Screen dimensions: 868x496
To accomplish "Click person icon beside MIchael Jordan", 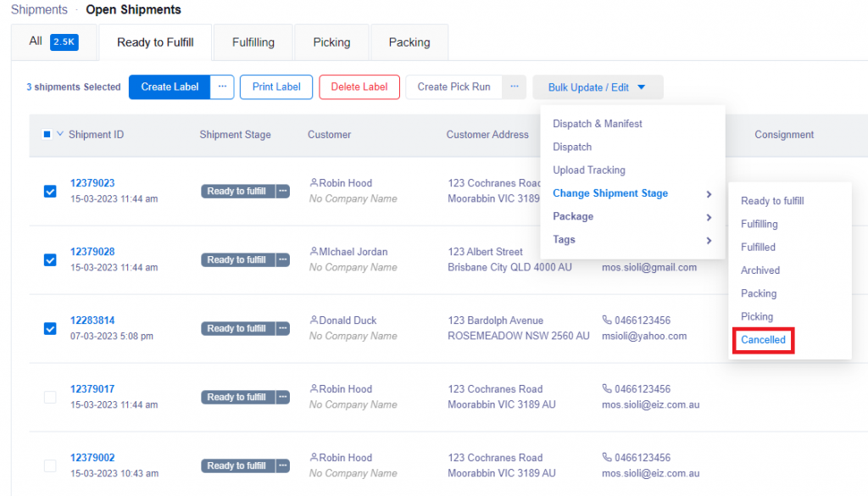I will click(x=314, y=251).
